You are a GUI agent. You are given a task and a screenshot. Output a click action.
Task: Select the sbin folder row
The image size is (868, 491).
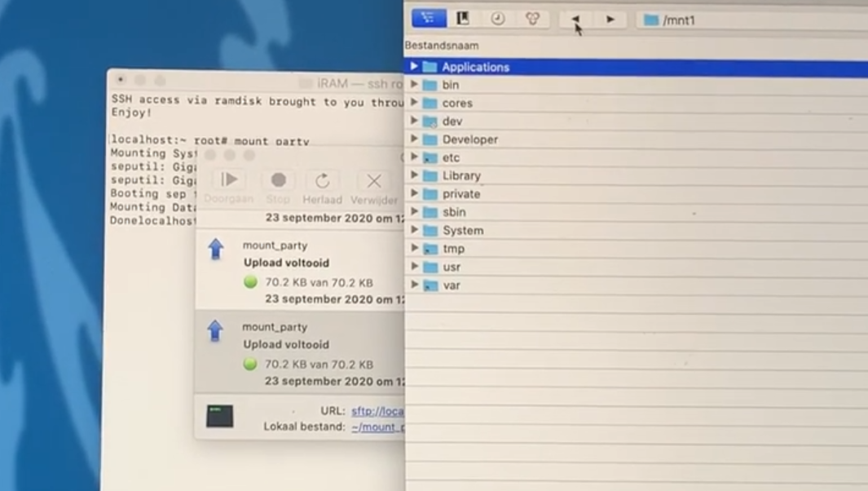pyautogui.click(x=455, y=212)
